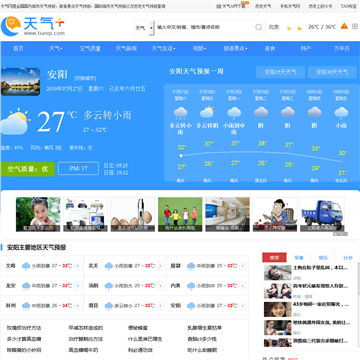The height and width of the screenshot is (360, 360).
Task: Open the orange weather warning triangle icon
Action: tap(344, 26)
